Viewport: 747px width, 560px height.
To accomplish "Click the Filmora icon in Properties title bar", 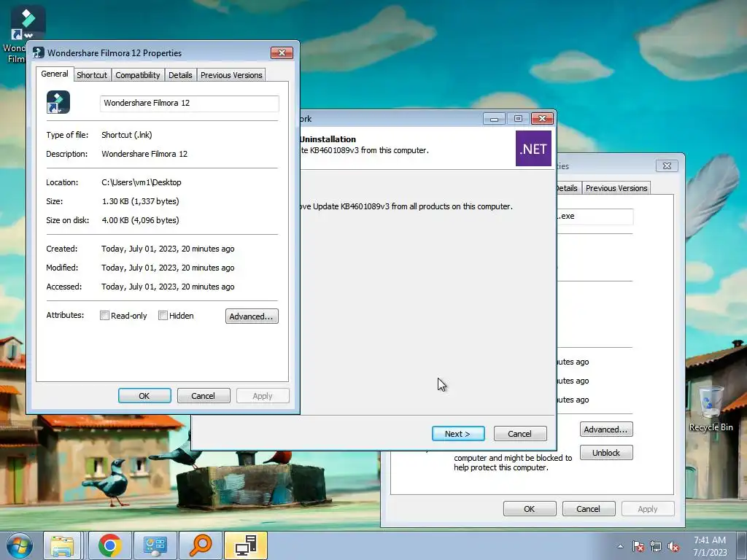I will (x=39, y=52).
